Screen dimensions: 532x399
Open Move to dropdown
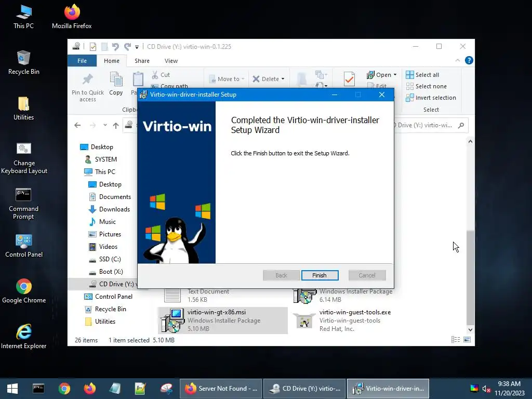pos(227,79)
